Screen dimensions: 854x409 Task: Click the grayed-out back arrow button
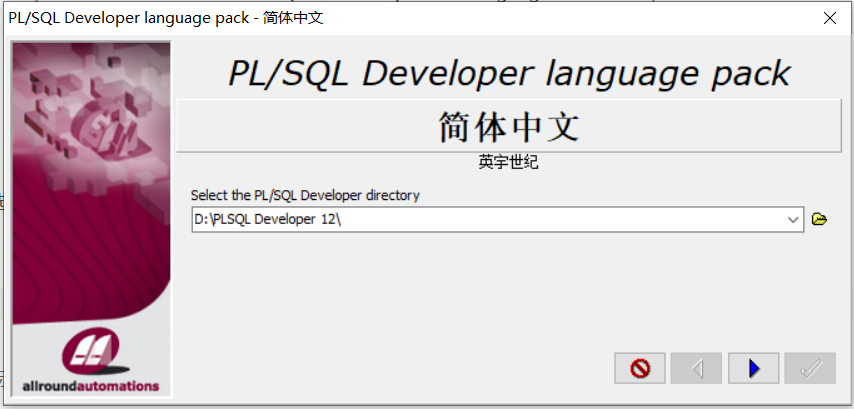click(x=697, y=369)
